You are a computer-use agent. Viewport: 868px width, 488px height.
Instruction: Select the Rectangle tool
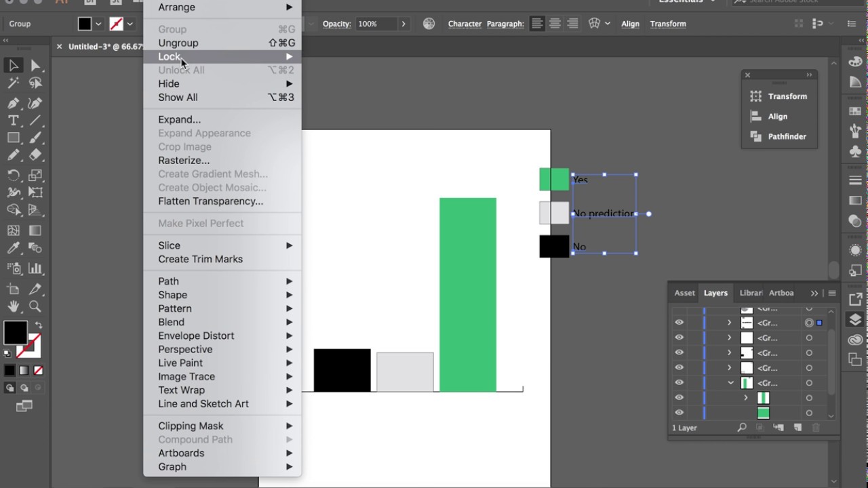point(13,138)
